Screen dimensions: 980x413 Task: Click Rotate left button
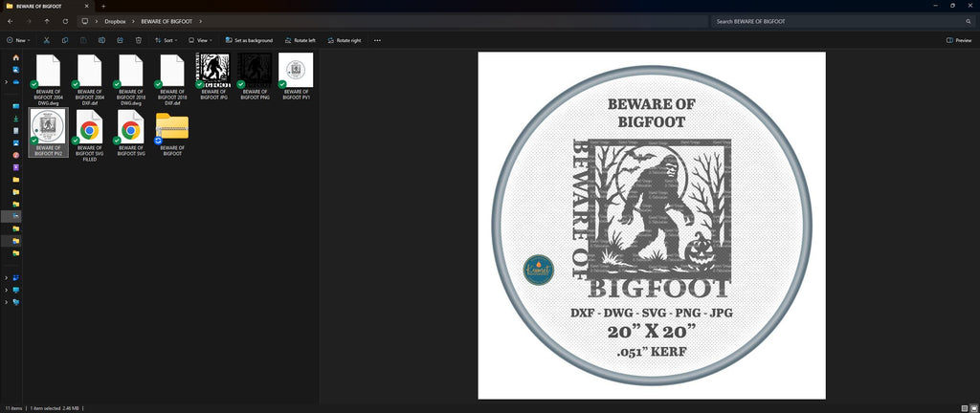[x=300, y=40]
